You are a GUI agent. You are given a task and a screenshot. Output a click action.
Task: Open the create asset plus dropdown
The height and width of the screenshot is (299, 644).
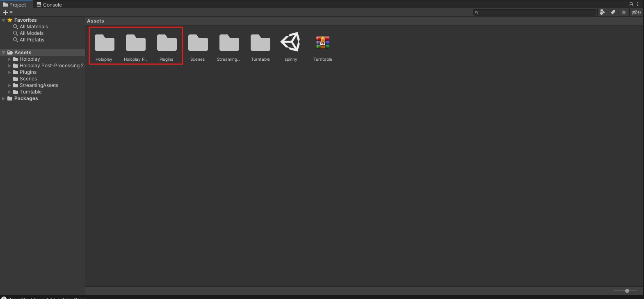pyautogui.click(x=8, y=12)
